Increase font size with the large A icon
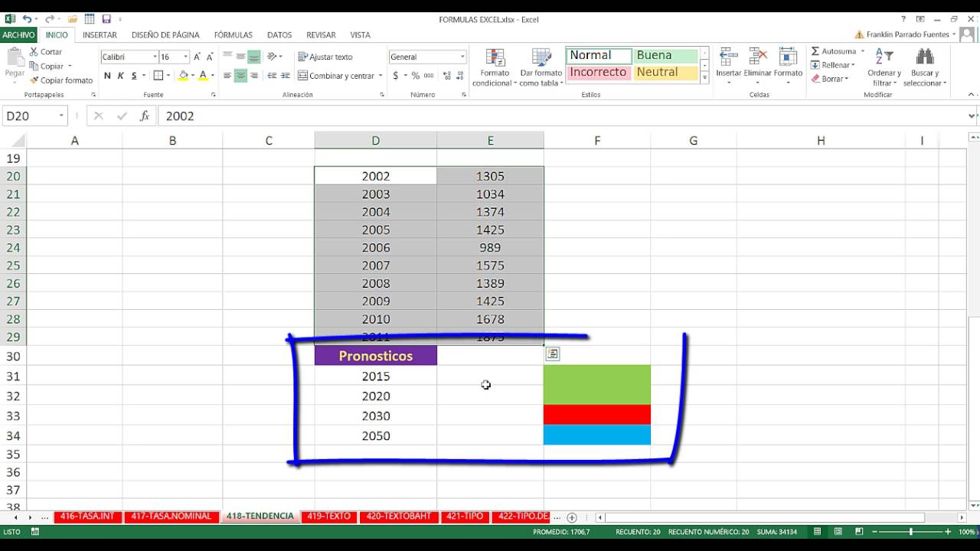Screen dimensions: 980x551 (197, 57)
